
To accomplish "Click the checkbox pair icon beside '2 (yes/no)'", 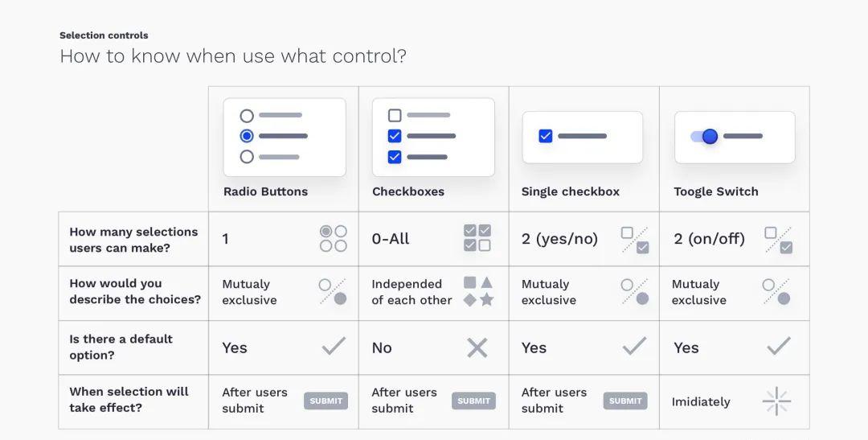I will (x=635, y=240).
